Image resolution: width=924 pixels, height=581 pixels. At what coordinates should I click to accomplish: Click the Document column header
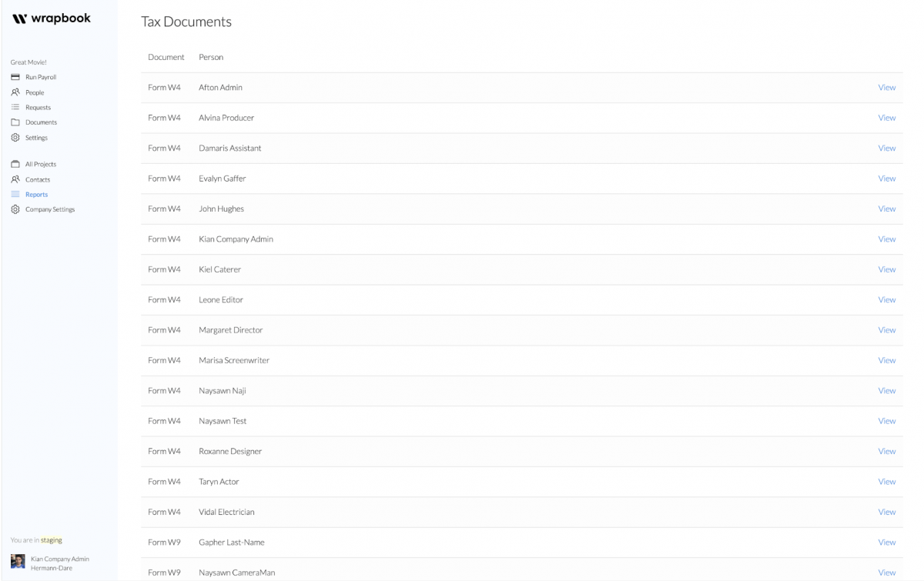pyautogui.click(x=166, y=57)
